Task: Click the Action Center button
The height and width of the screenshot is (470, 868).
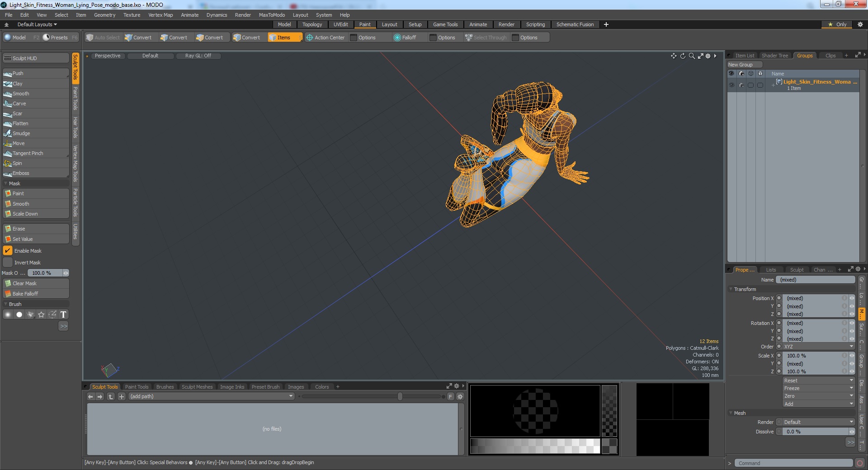Action: tap(325, 38)
